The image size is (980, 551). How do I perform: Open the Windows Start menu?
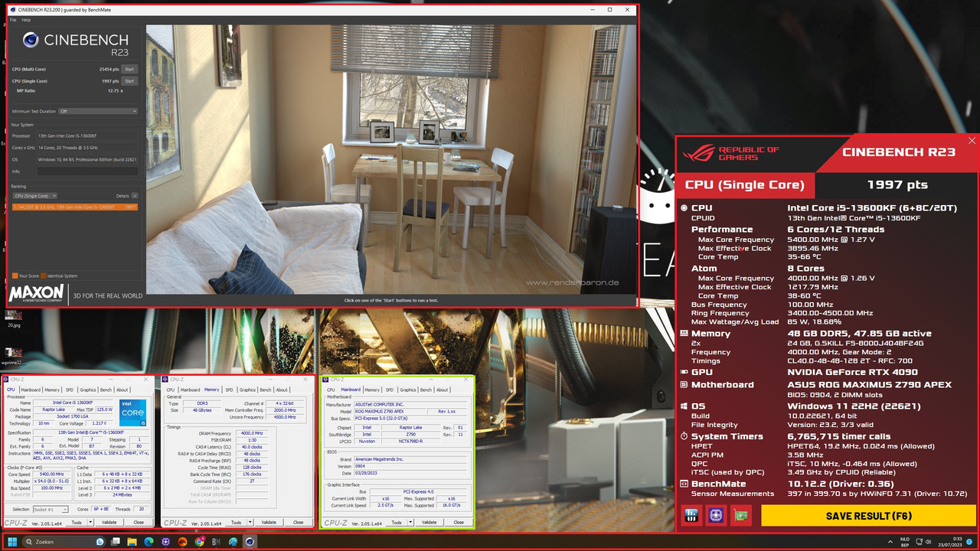pos(12,542)
